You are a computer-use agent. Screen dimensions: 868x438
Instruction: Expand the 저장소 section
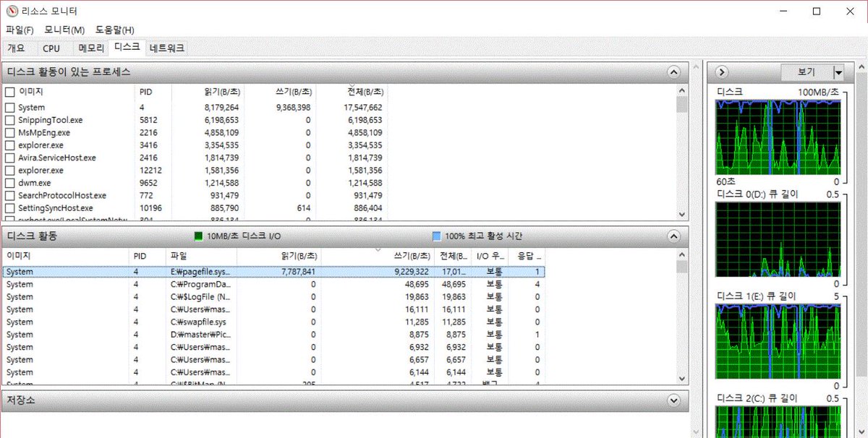coord(674,400)
